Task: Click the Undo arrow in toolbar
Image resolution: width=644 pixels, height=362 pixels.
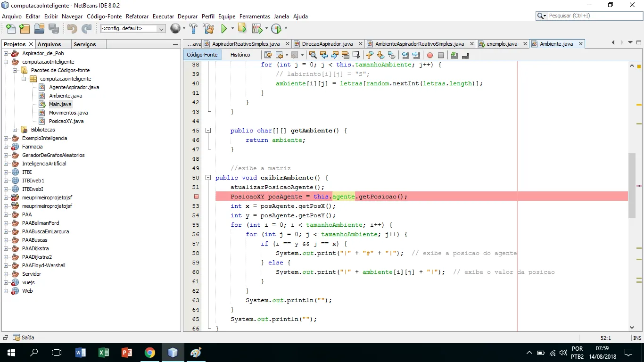Action: 72,29
